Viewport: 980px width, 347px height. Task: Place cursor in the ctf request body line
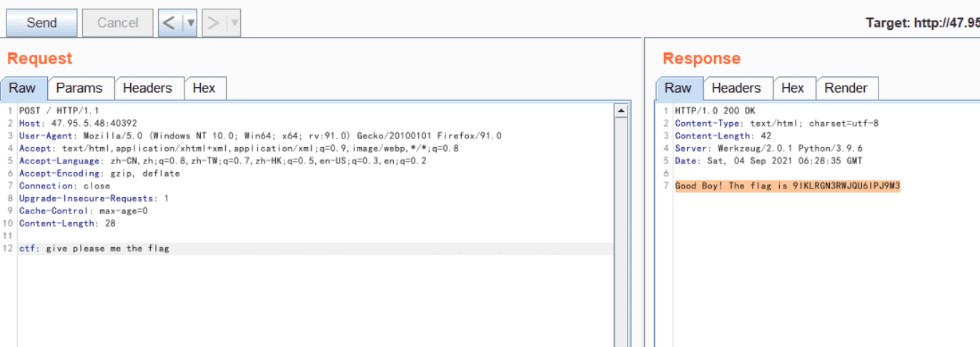point(107,248)
